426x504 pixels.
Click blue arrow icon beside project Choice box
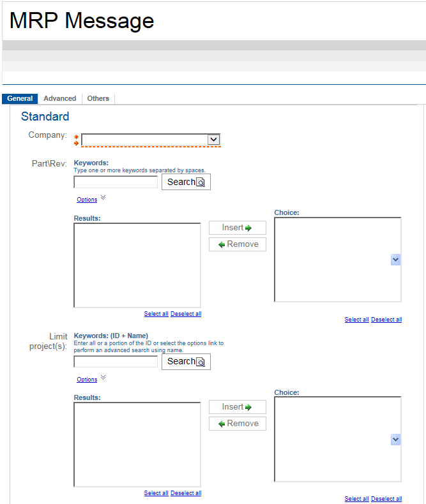click(395, 440)
